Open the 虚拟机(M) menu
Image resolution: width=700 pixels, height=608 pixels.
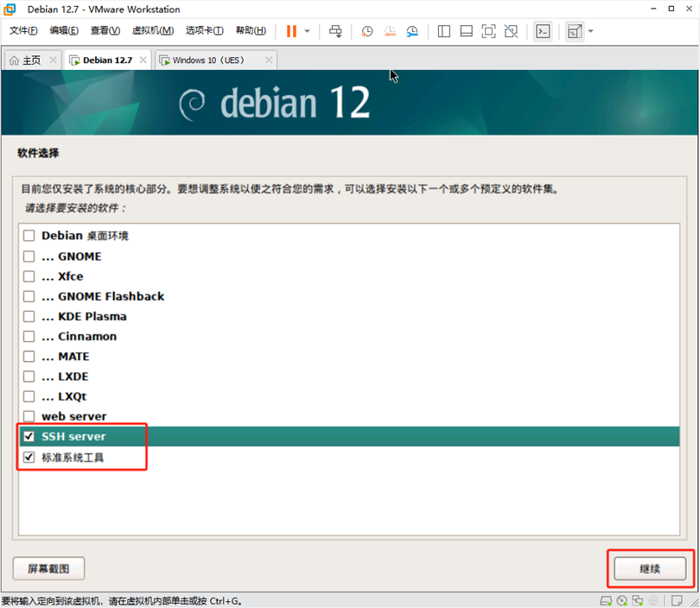(153, 30)
